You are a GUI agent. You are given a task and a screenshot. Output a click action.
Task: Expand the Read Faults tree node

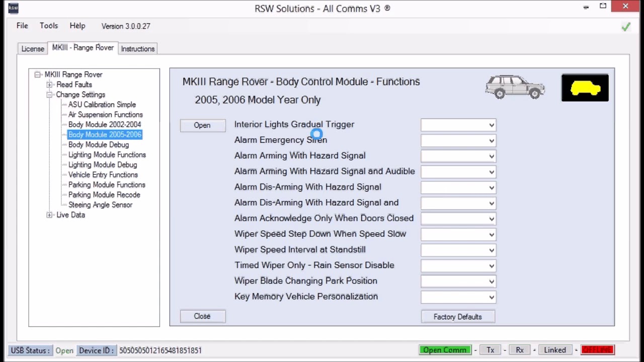coord(49,84)
